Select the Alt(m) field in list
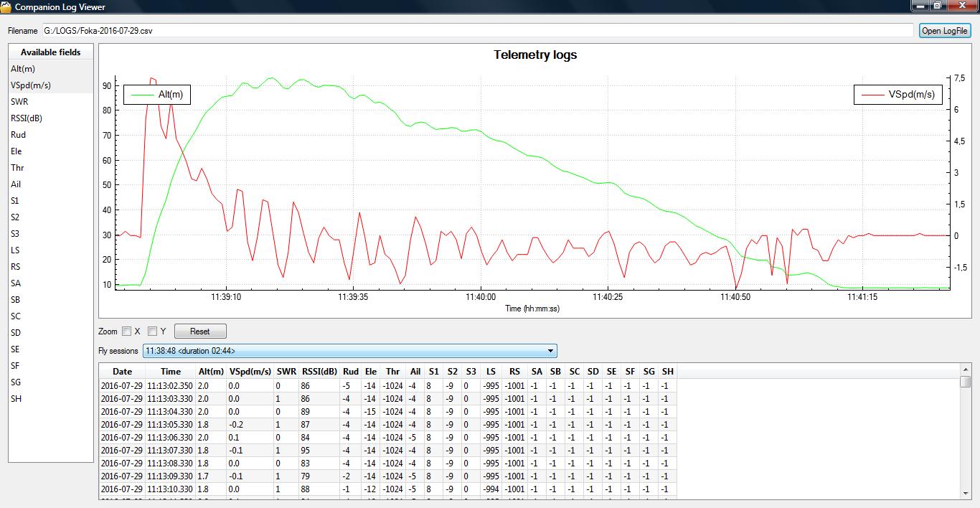 click(x=51, y=69)
